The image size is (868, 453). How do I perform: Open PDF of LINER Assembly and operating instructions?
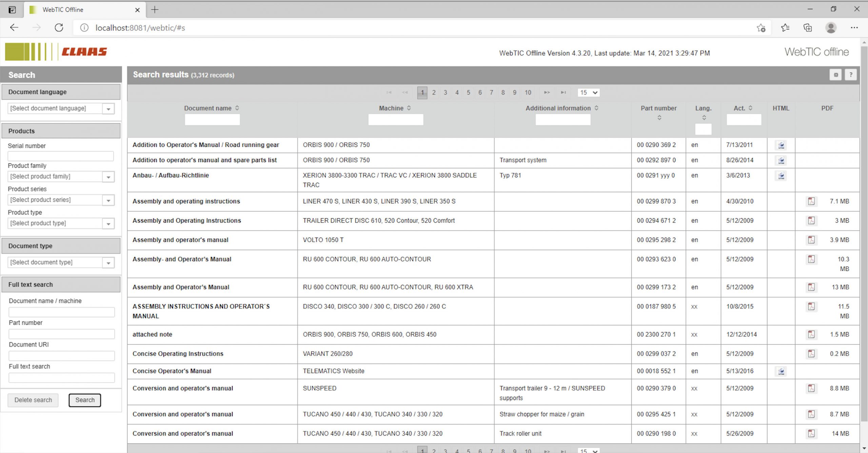click(x=811, y=201)
